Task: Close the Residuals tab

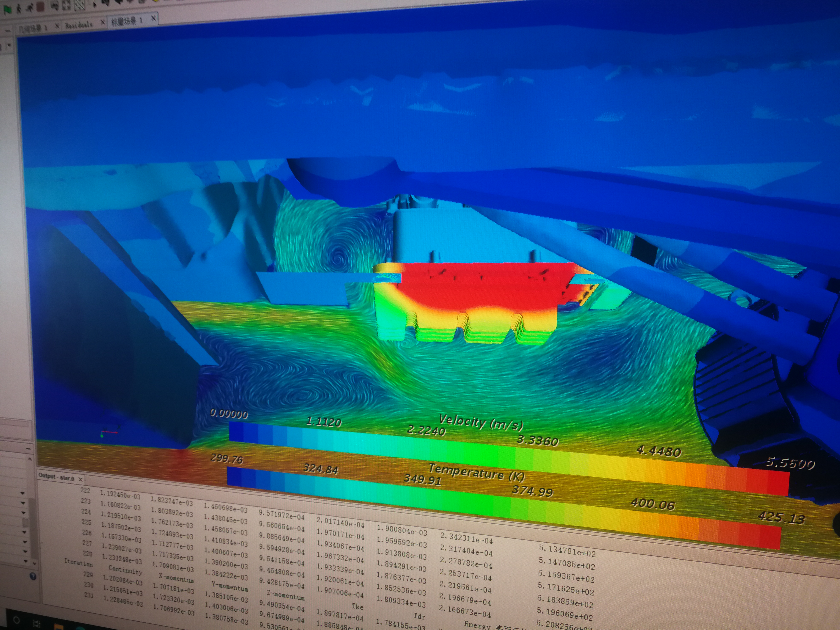Action: (x=103, y=22)
